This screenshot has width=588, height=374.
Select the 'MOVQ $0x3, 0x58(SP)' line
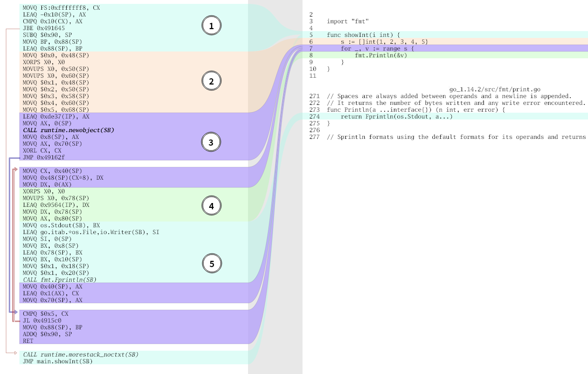pyautogui.click(x=56, y=96)
